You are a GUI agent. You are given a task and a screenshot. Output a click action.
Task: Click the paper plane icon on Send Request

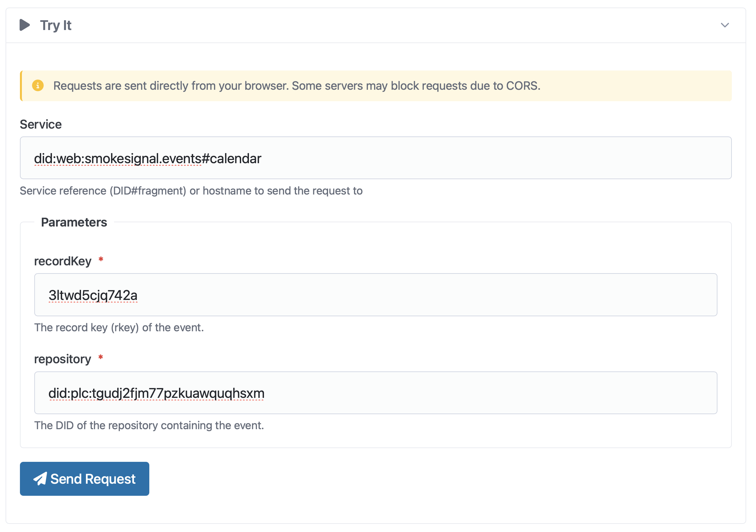click(40, 479)
